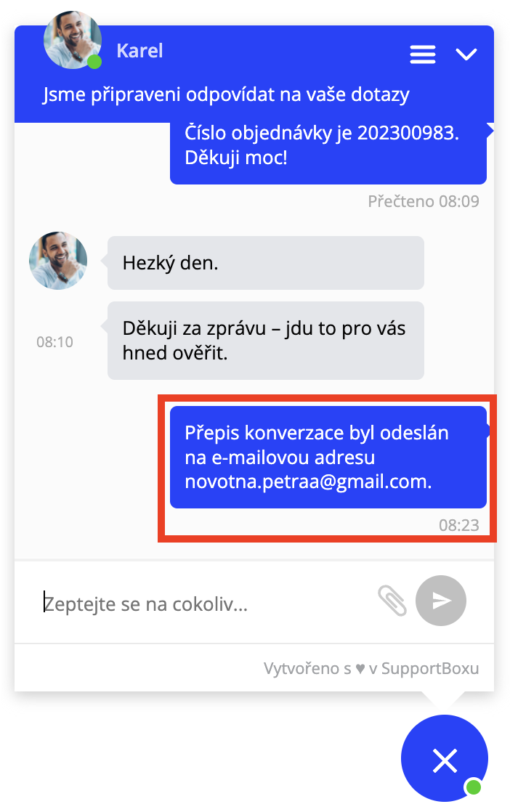The height and width of the screenshot is (812, 510).
Task: Click the Karel agent name
Action: (139, 51)
